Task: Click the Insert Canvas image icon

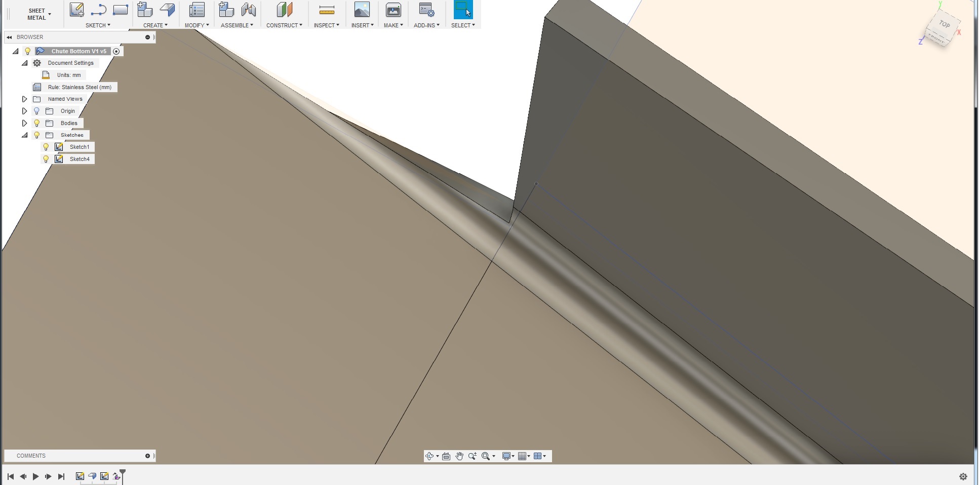Action: pyautogui.click(x=362, y=9)
